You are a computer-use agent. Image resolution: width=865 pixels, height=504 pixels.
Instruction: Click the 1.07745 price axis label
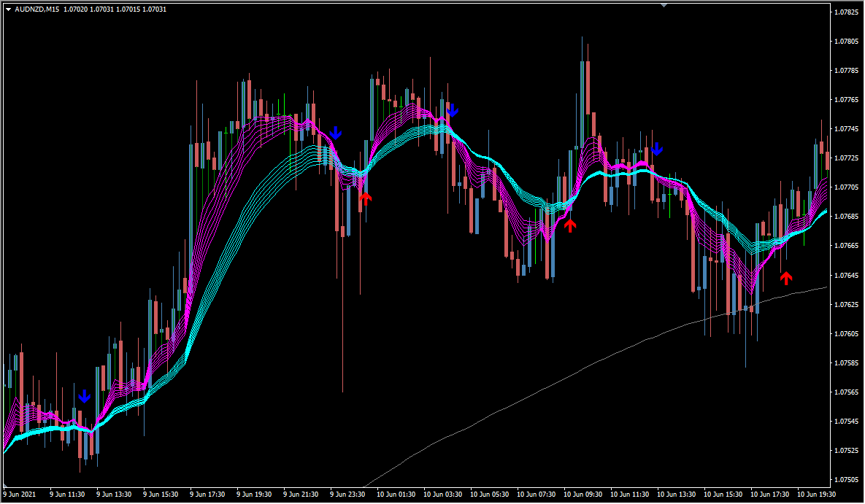(x=847, y=129)
